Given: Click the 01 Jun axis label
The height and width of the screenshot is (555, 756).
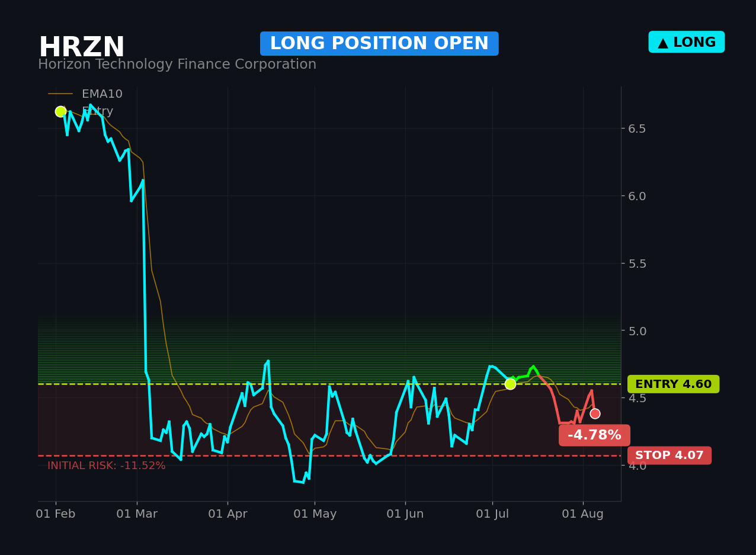Looking at the screenshot, I should (405, 514).
